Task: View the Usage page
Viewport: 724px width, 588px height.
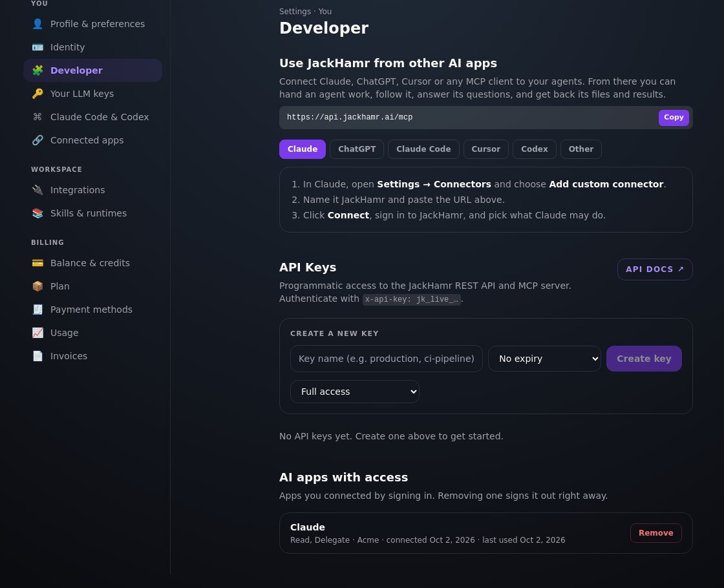Action: (x=92, y=333)
